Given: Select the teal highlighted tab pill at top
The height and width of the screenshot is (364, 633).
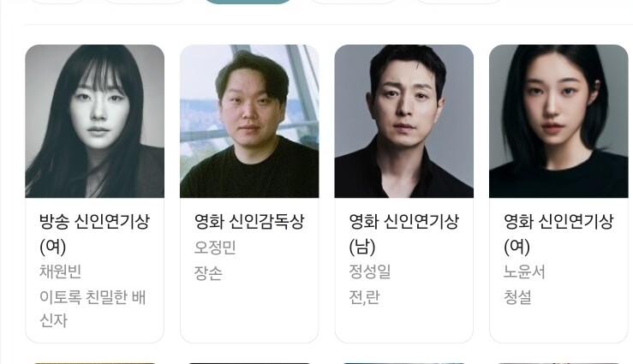Looking at the screenshot, I should [248, 2].
